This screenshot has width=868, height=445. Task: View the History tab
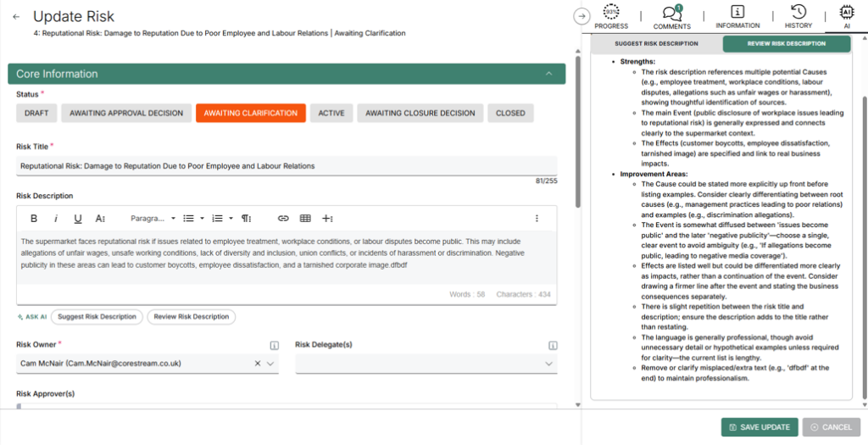click(798, 17)
